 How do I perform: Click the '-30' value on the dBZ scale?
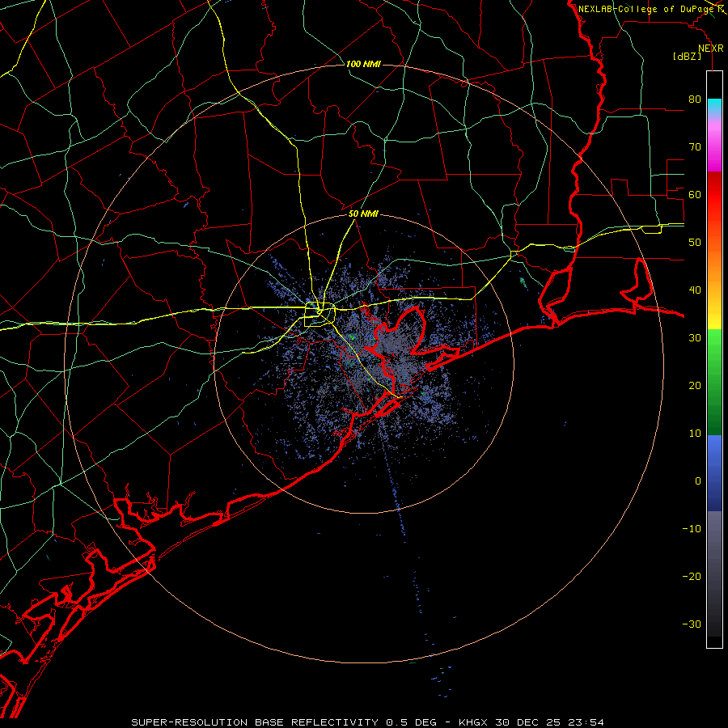pyautogui.click(x=692, y=624)
